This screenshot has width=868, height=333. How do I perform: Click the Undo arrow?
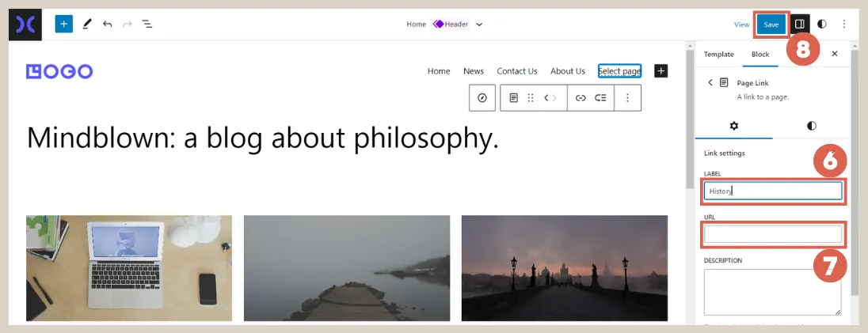(x=108, y=24)
